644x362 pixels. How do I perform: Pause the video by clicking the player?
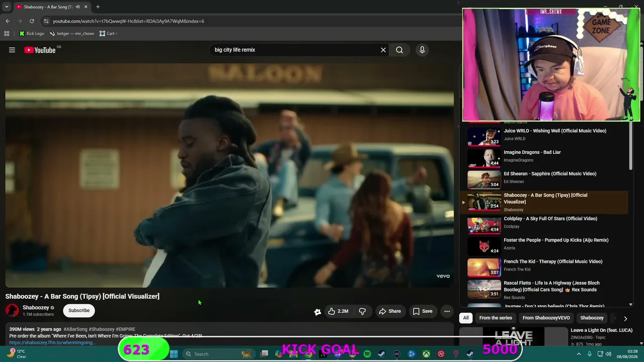[229, 175]
